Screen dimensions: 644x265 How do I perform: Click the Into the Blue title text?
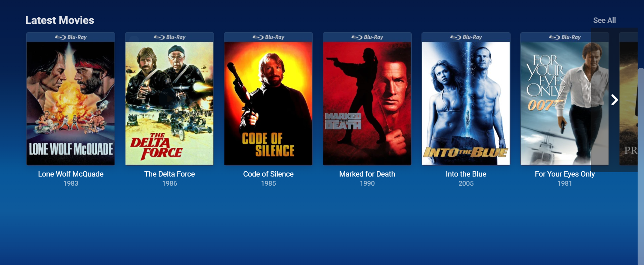tap(466, 174)
